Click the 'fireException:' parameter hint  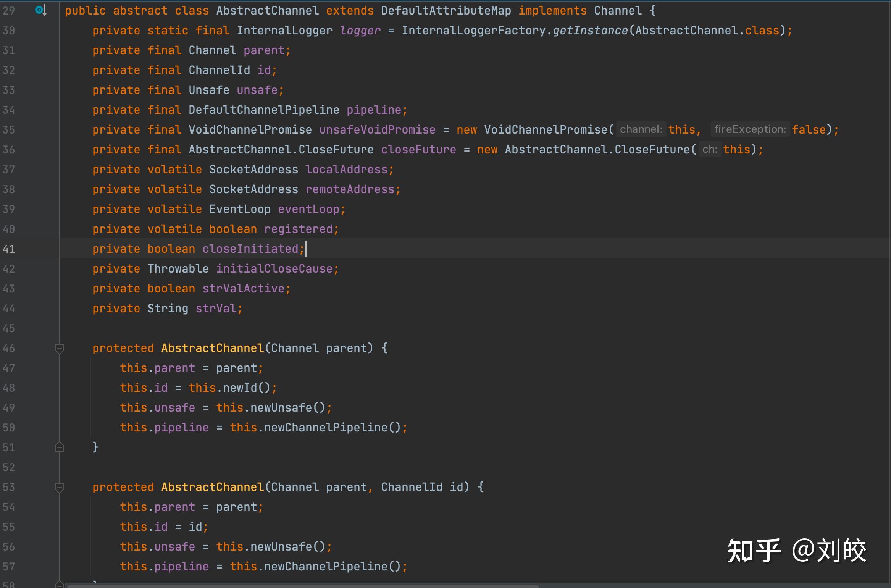pos(750,129)
